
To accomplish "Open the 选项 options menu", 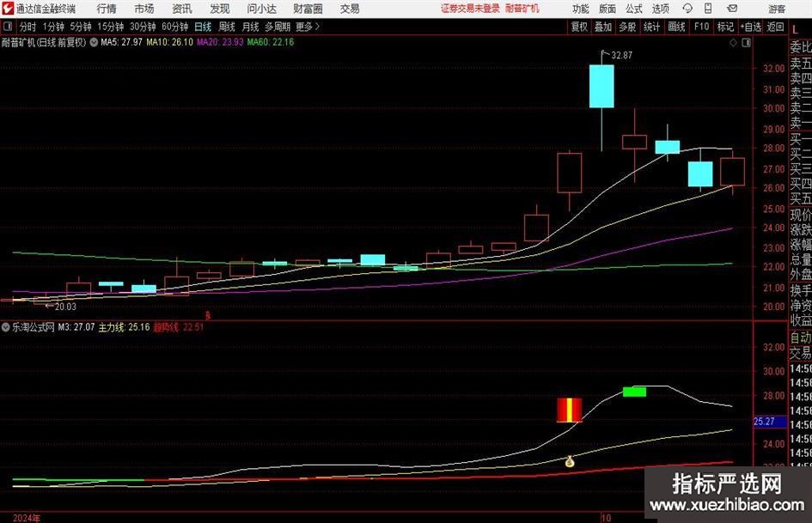I will pos(660,9).
